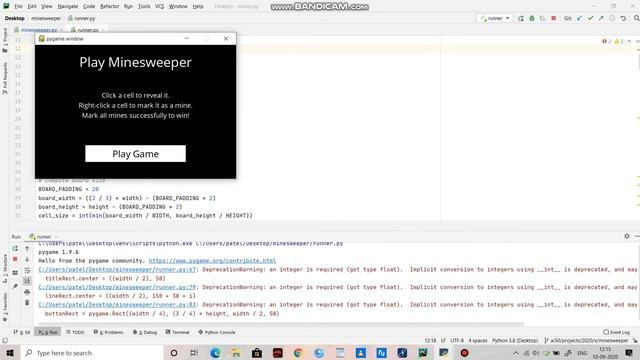Click the rerun runner icon in main toolbar
The height and width of the screenshot is (360, 640).
coord(521,18)
